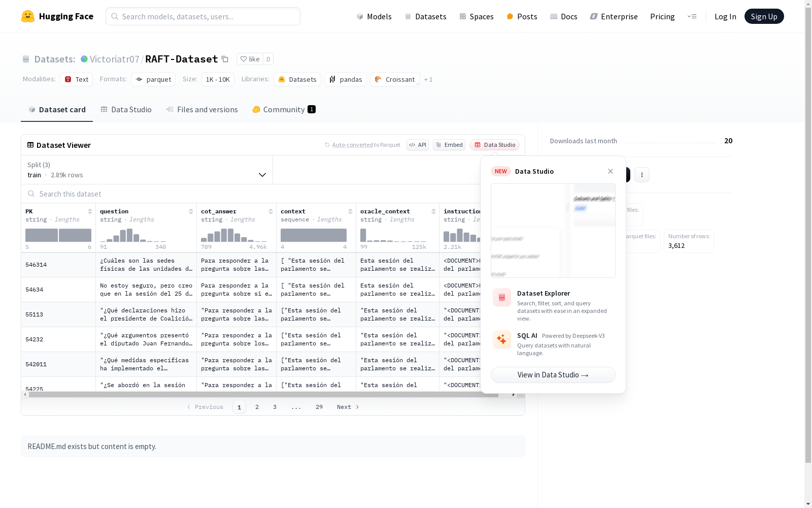
Task: Click Data Studio button in viewer header
Action: 494,145
